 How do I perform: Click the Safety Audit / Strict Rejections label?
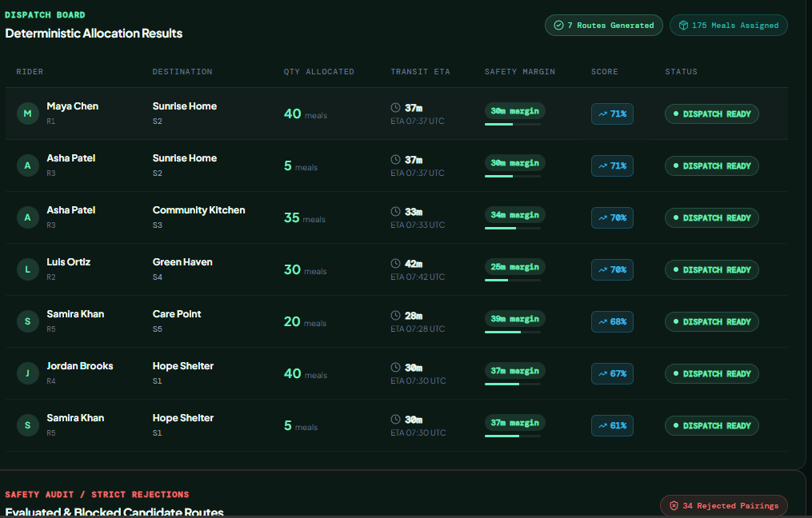97,494
